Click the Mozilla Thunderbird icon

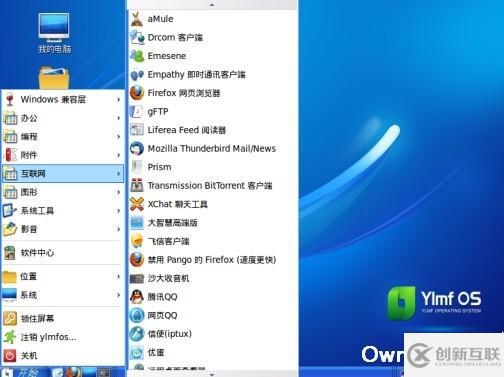137,148
